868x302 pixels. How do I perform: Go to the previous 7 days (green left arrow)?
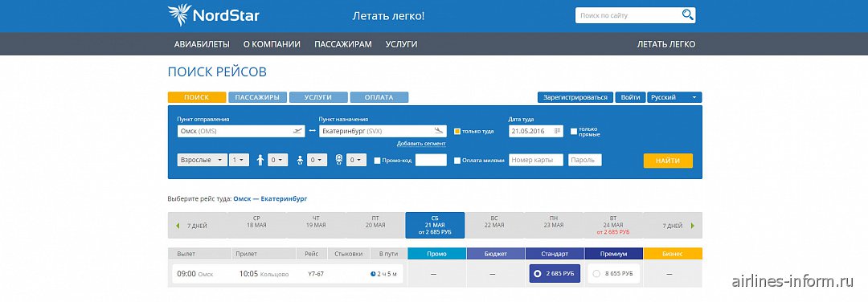click(x=178, y=226)
